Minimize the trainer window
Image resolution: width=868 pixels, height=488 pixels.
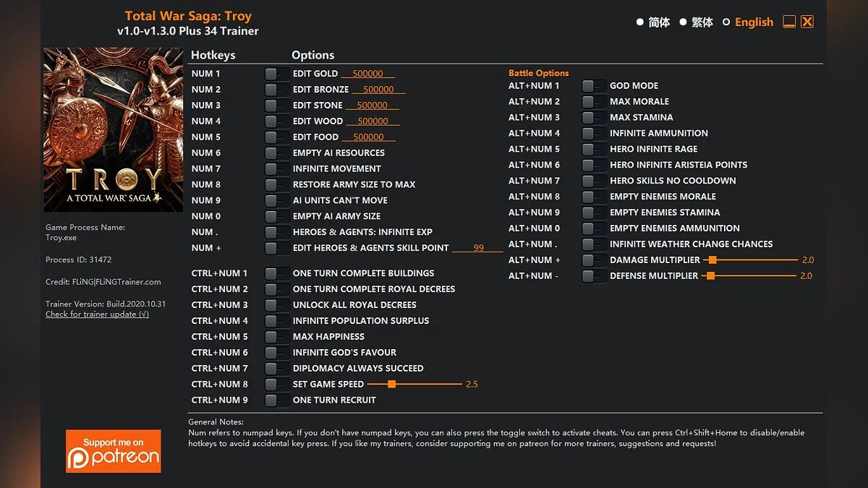pos(789,22)
